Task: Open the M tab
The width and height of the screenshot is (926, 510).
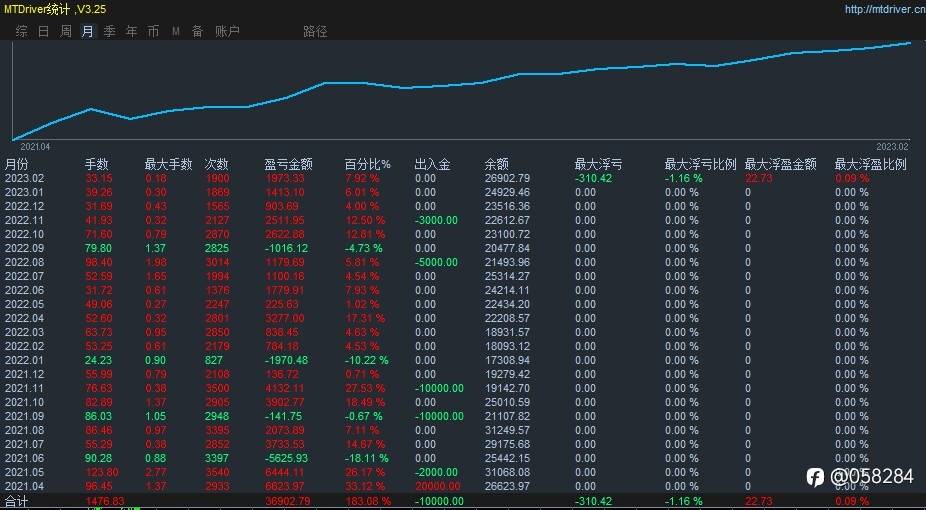Action: (176, 31)
